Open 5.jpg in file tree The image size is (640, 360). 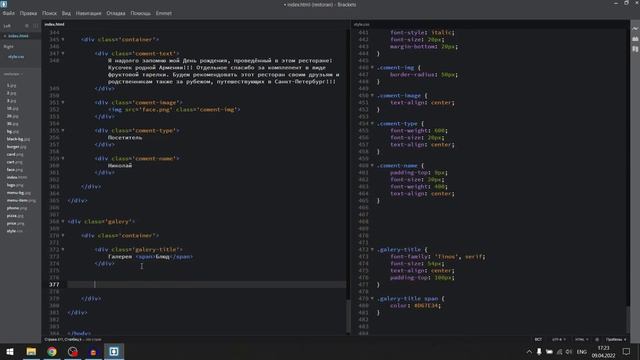pyautogui.click(x=11, y=86)
